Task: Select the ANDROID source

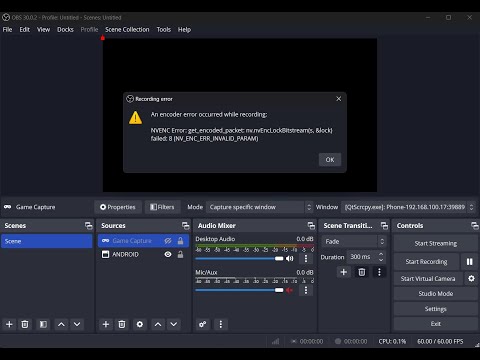Action: 143,254
